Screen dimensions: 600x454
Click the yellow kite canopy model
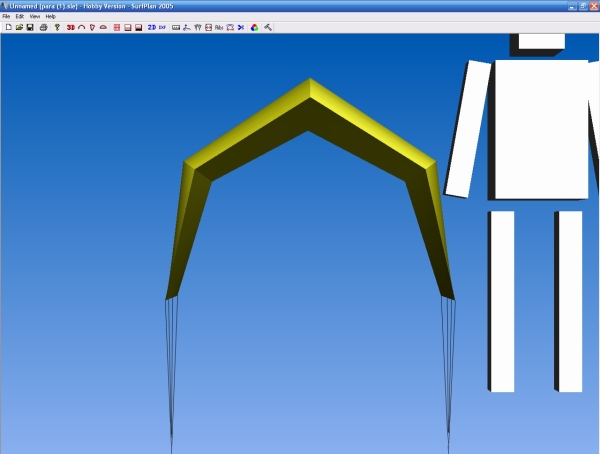310,112
